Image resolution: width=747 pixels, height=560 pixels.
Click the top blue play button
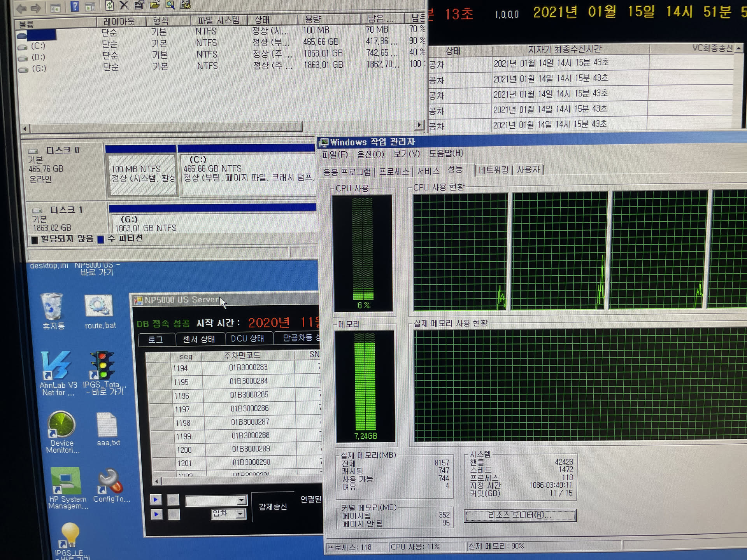click(x=156, y=500)
